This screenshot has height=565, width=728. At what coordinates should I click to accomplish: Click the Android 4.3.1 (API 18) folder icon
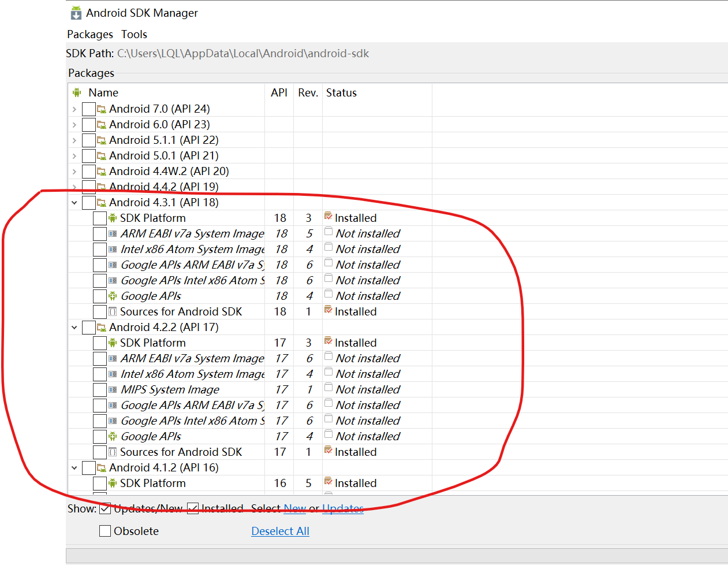(102, 202)
